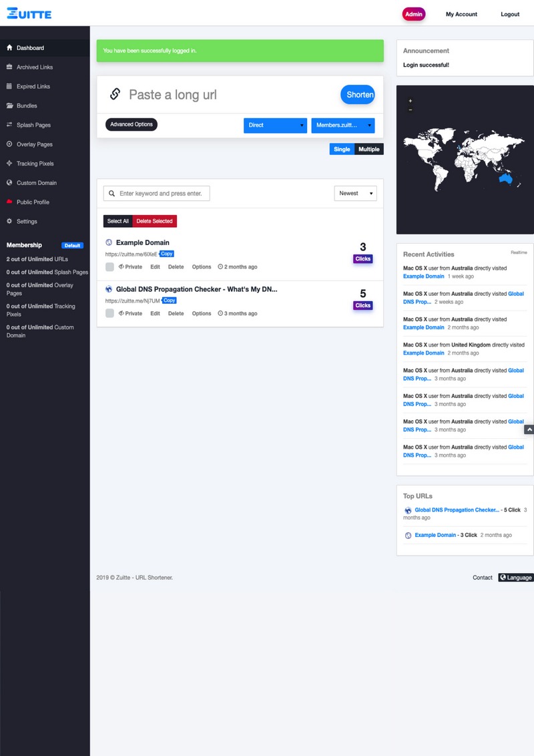
Task: Open Tracking Pixels in sidebar
Action: pyautogui.click(x=35, y=164)
